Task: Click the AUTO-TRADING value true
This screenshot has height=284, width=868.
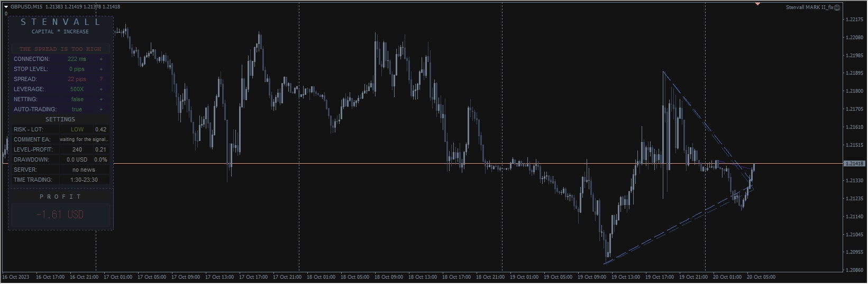Action: tap(77, 109)
